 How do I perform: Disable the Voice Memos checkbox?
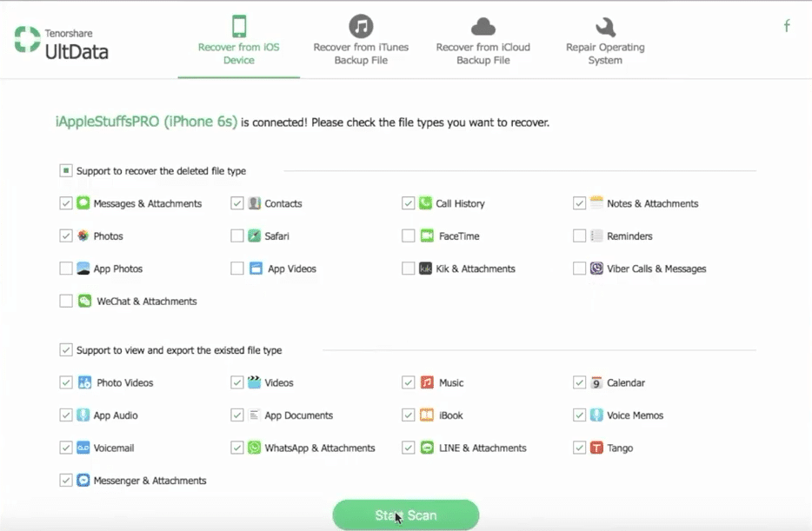[580, 415]
